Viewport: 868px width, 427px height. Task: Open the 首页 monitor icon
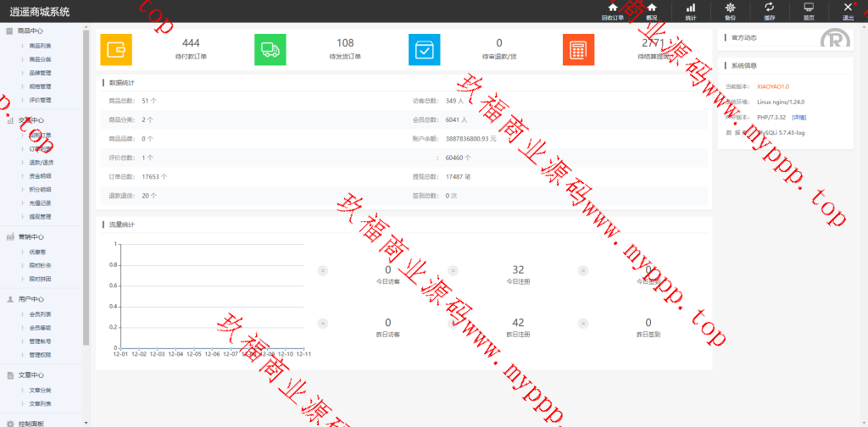[809, 8]
